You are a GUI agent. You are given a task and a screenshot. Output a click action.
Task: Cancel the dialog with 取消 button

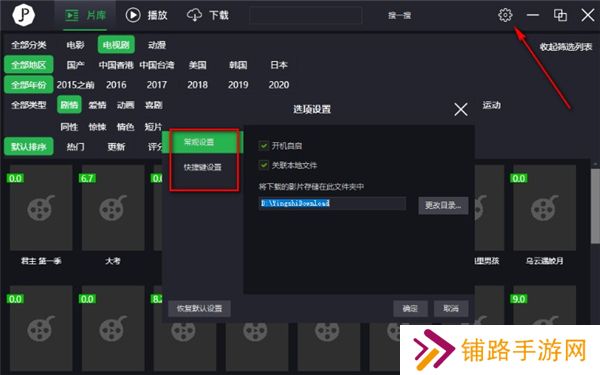pyautogui.click(x=451, y=308)
